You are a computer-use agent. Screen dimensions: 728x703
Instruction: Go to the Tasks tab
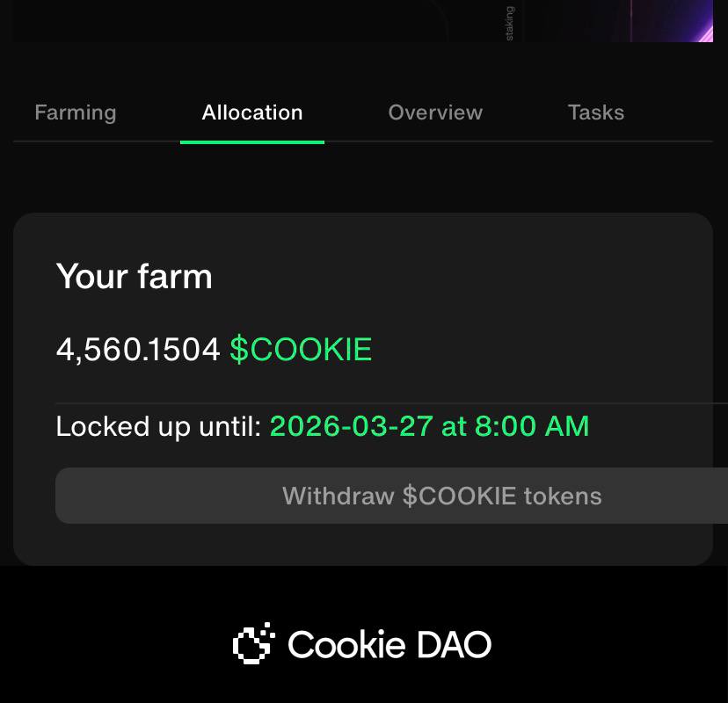coord(596,112)
